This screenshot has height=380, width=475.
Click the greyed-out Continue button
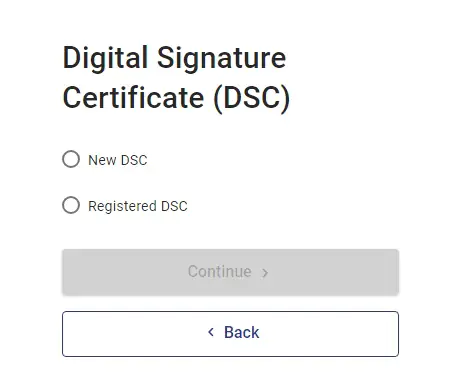point(230,272)
